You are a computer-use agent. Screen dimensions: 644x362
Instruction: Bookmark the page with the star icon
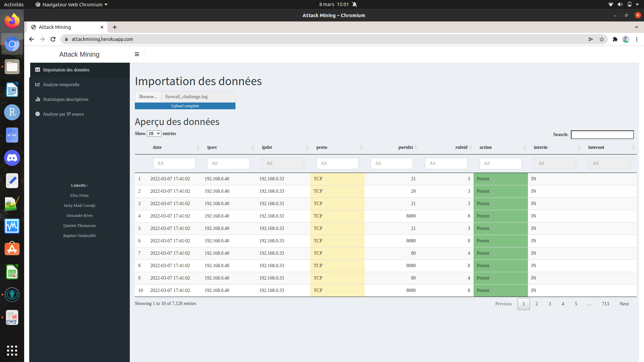[601, 39]
